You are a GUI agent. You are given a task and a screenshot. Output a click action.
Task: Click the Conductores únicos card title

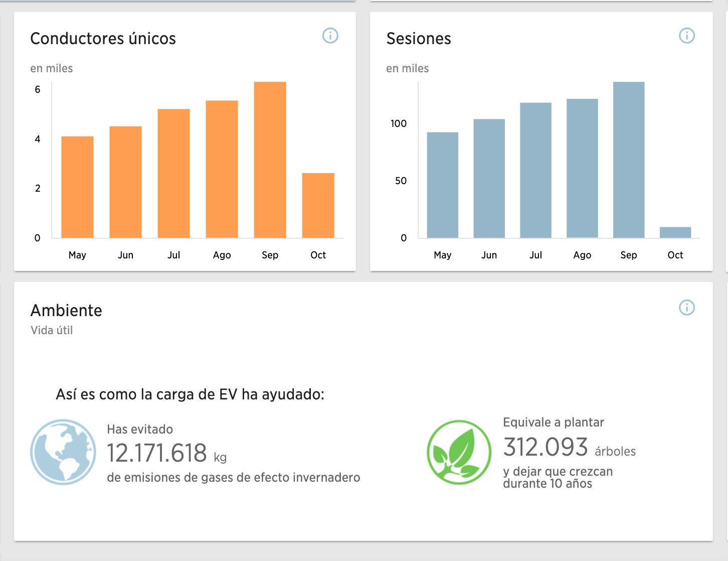(x=103, y=39)
